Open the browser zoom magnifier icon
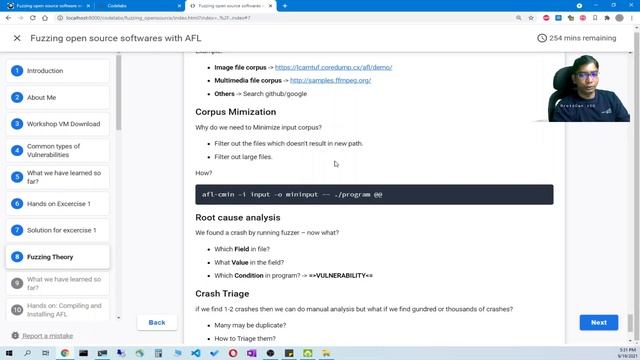Screen dimensions: 640x360 tap(518, 18)
